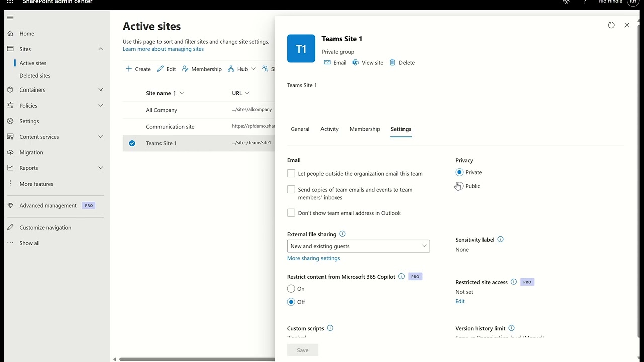Screen dimensions: 644x362
Task: Click the Hub toolbar icon
Action: [231, 69]
